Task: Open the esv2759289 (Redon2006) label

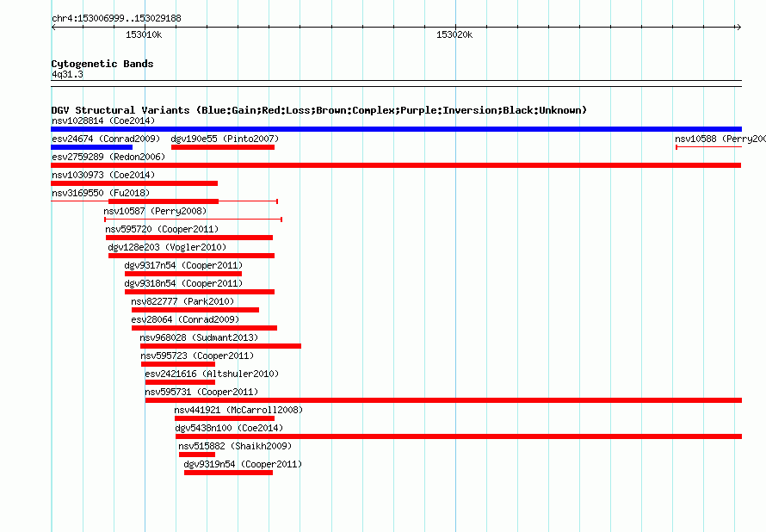Action: [108, 157]
